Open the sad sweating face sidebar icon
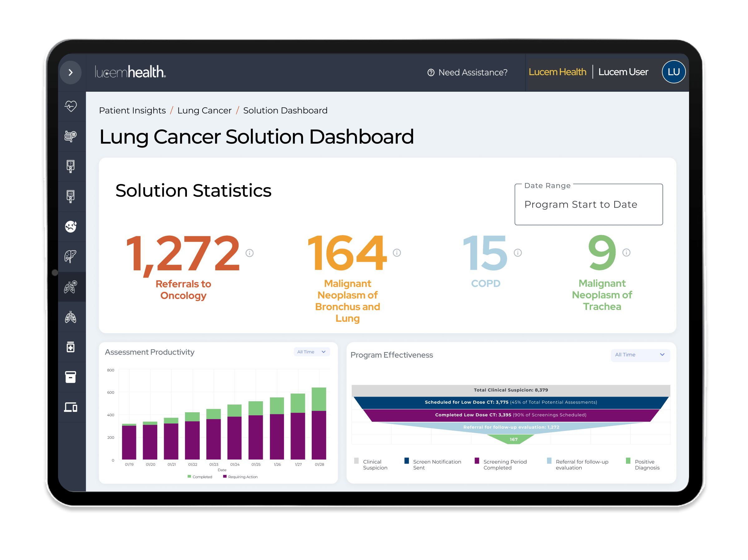 pos(71,226)
